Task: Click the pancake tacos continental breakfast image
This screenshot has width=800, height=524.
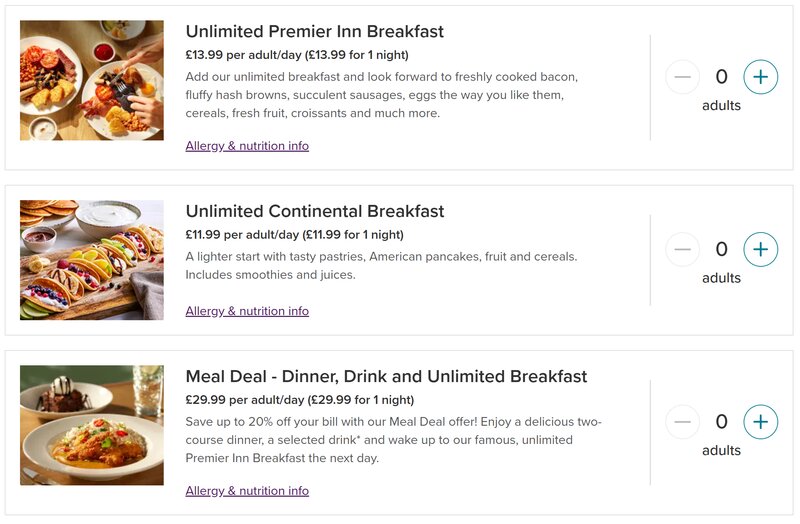Action: tap(92, 260)
